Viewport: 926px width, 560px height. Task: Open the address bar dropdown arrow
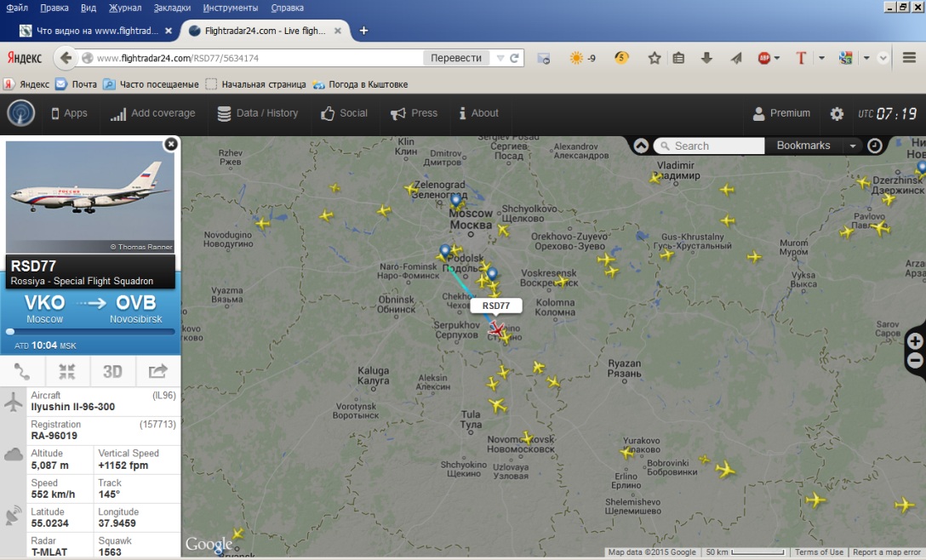pos(500,58)
